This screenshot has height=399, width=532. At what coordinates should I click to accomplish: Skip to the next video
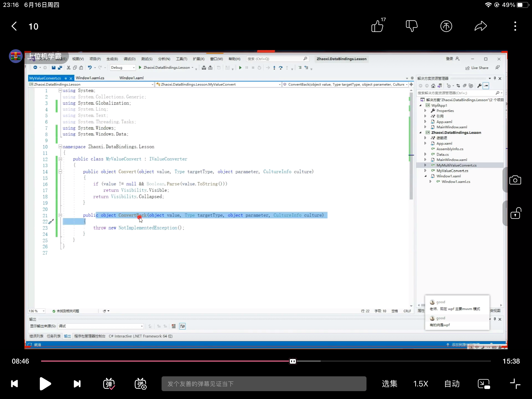[x=77, y=383]
